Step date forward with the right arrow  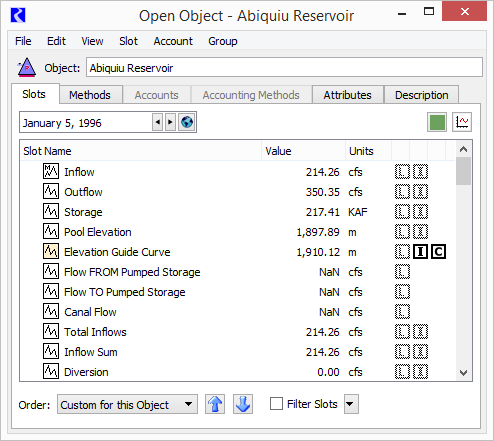(x=170, y=122)
